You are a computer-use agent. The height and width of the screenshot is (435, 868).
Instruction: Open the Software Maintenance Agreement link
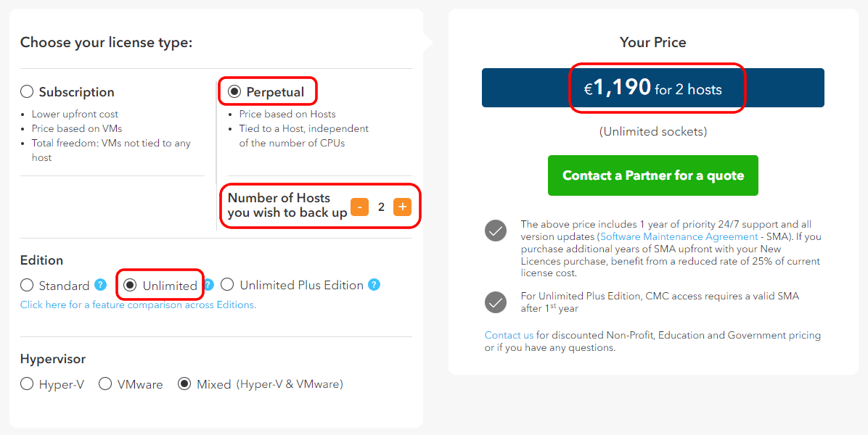point(679,236)
